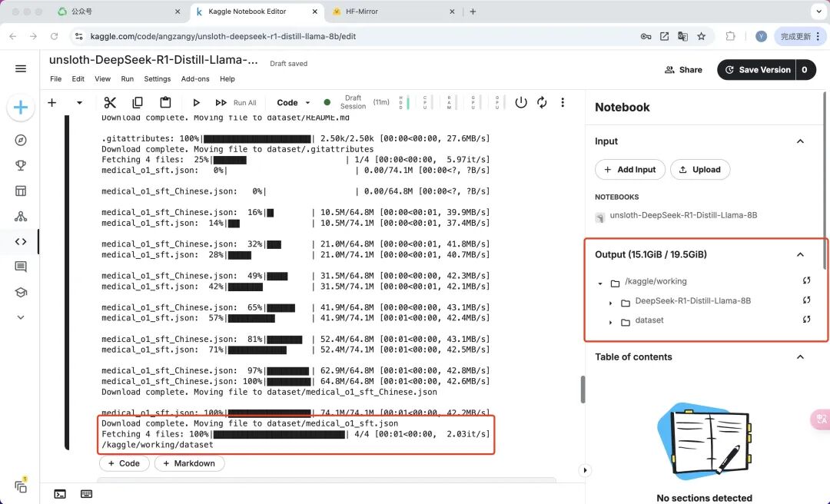830x504 pixels.
Task: Switch to the HF-Mirror browser tab
Action: pyautogui.click(x=394, y=11)
